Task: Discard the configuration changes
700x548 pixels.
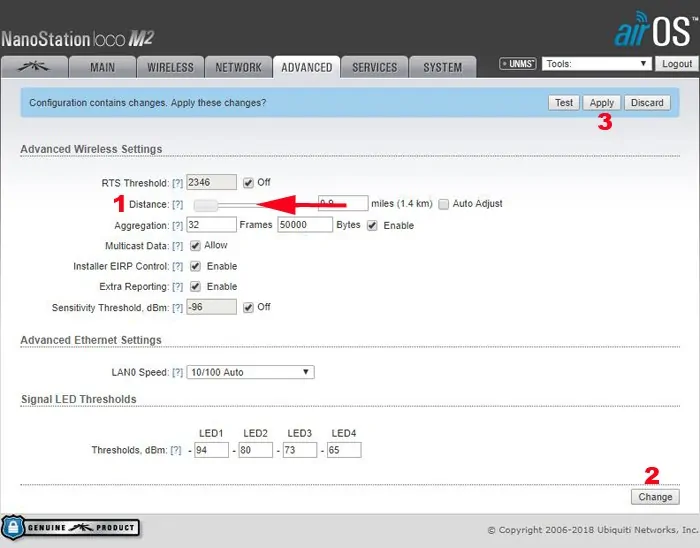Action: [x=647, y=103]
